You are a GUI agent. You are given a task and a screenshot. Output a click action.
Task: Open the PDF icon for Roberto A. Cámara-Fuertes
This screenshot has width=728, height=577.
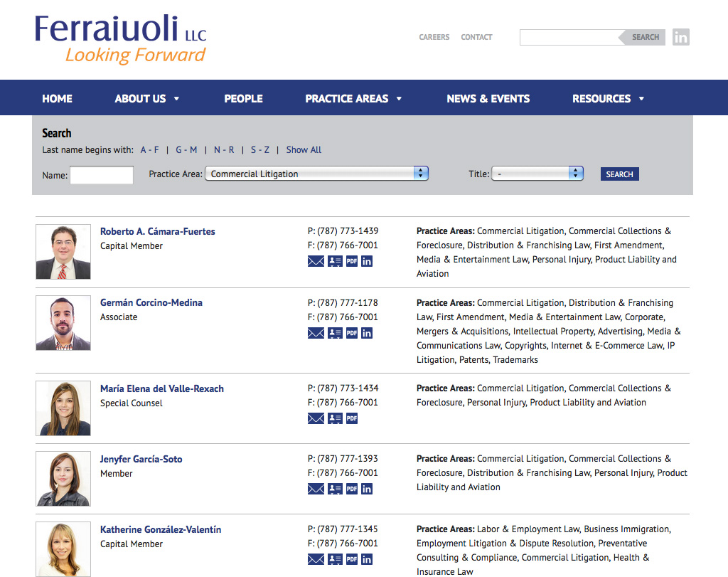tap(352, 261)
